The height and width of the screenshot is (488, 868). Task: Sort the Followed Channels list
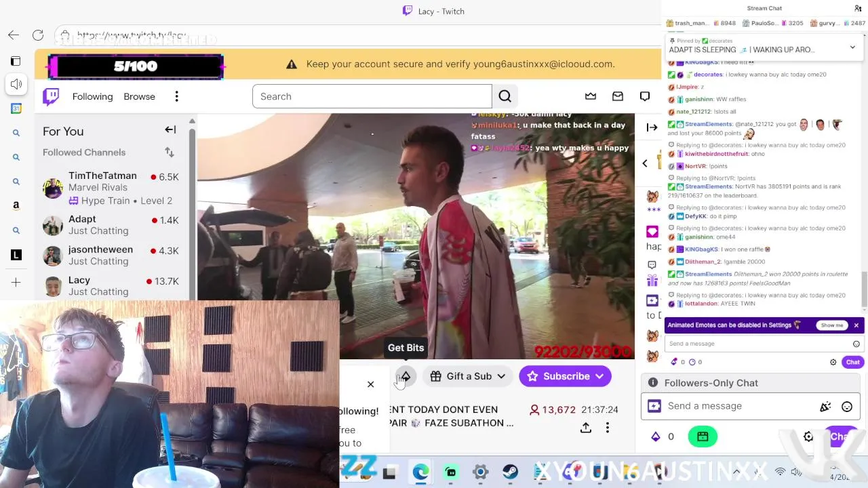tap(170, 152)
